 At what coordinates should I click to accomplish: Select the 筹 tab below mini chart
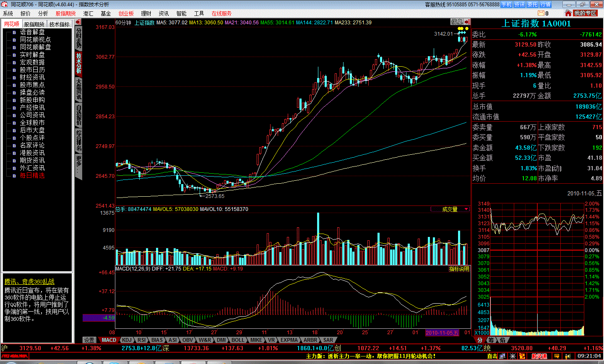(491, 340)
